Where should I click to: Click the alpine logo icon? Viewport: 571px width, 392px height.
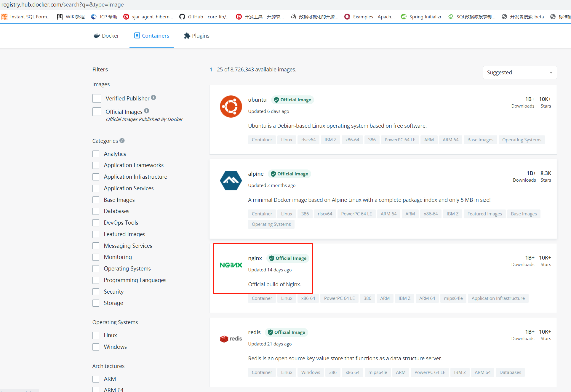pos(231,180)
